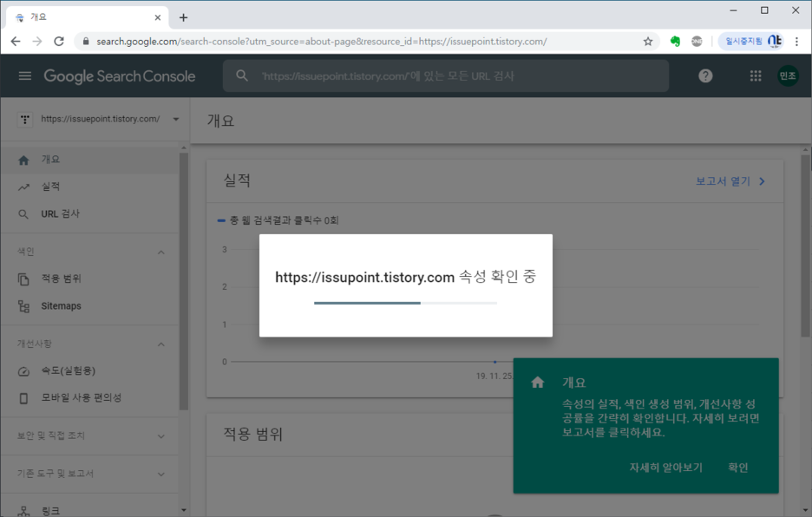Collapse the 개선사항 section
Screen dimensions: 812x517
coord(161,344)
